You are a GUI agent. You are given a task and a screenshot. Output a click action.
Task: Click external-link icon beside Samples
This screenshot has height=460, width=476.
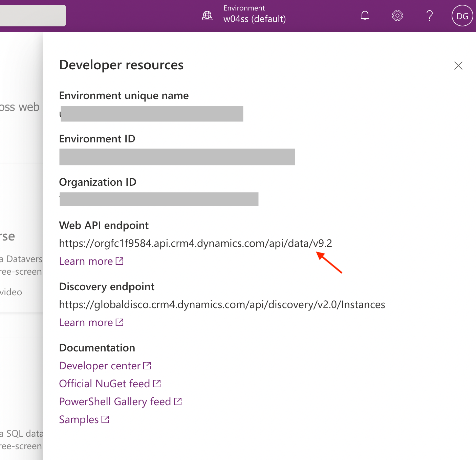(105, 419)
